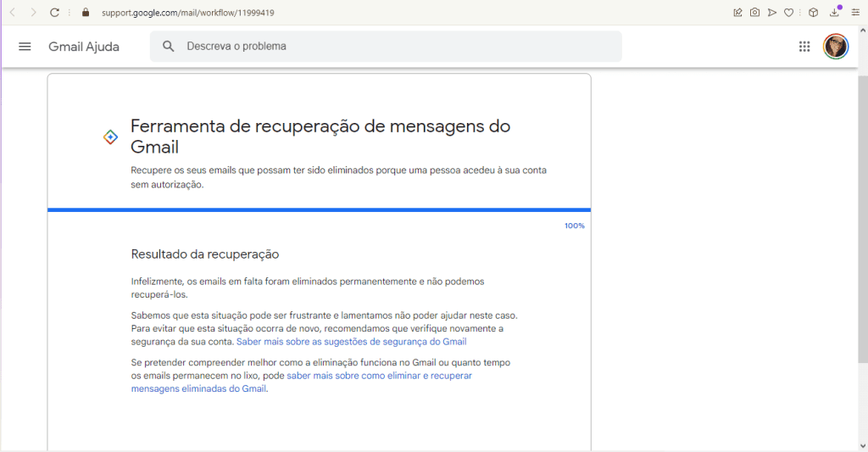Open the browser downloads icon
868x452 pixels.
pyautogui.click(x=835, y=12)
